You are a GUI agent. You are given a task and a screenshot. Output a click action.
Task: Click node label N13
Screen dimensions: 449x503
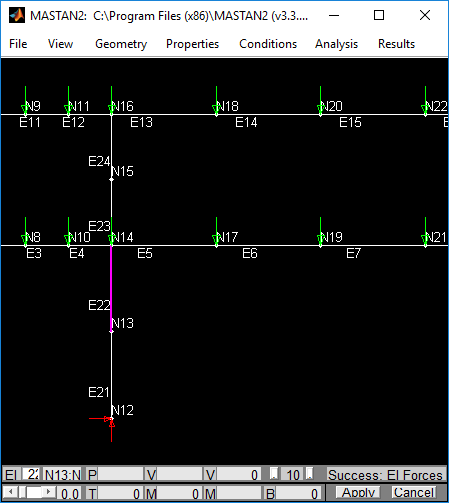[122, 323]
